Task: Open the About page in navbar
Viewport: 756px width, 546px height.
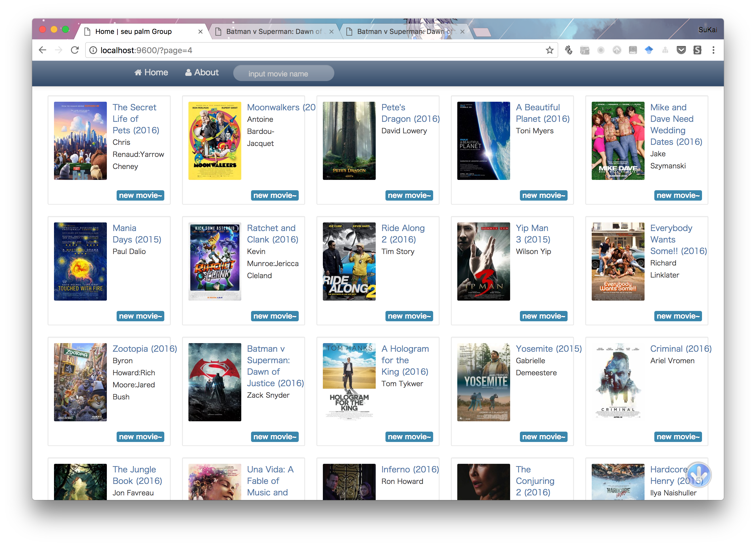Action: (x=202, y=72)
